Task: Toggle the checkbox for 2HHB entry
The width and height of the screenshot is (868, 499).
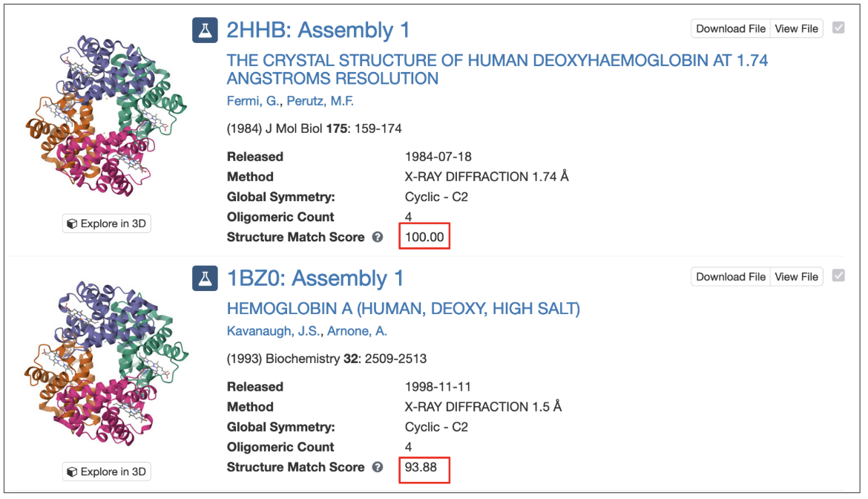Action: pos(838,28)
